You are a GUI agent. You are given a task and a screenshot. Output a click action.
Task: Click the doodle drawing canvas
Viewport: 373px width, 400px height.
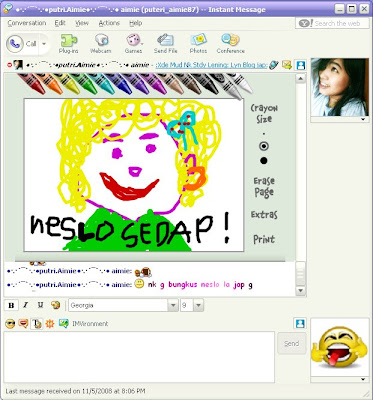point(134,175)
